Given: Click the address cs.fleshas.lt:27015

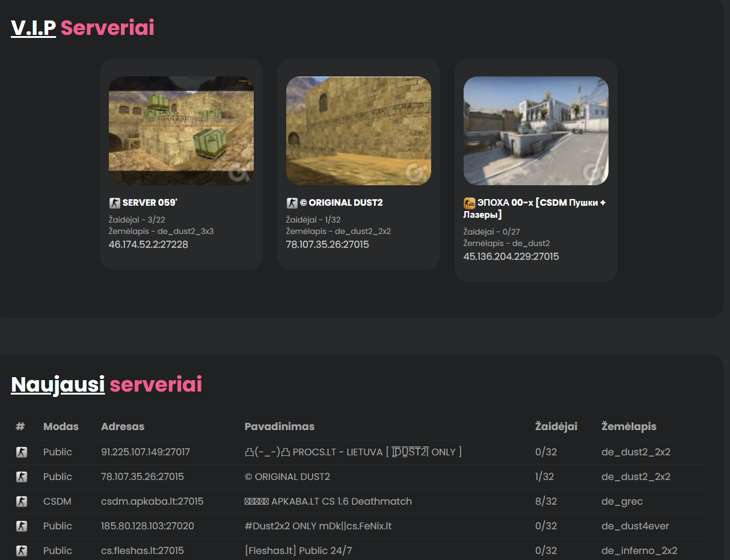Looking at the screenshot, I should click(x=143, y=551).
